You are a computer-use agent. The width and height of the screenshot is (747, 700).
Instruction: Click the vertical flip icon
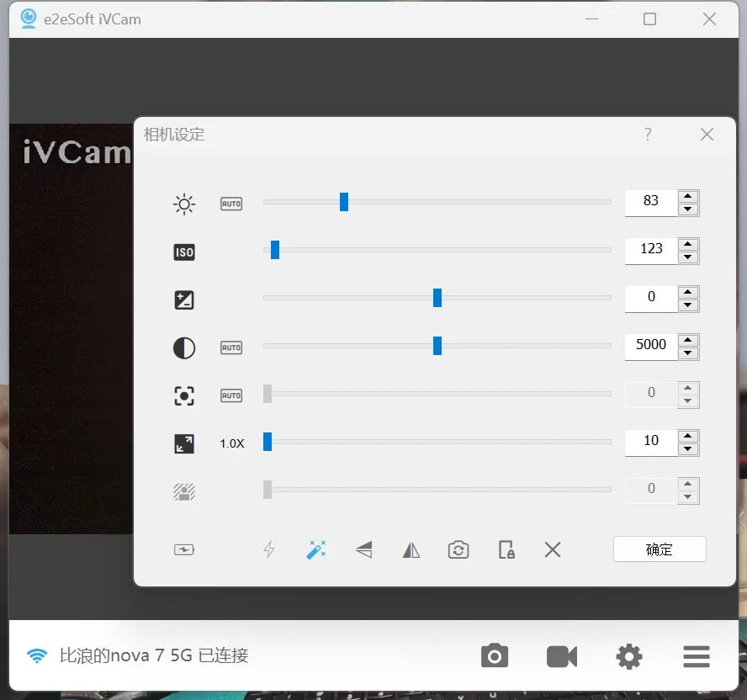(x=364, y=549)
